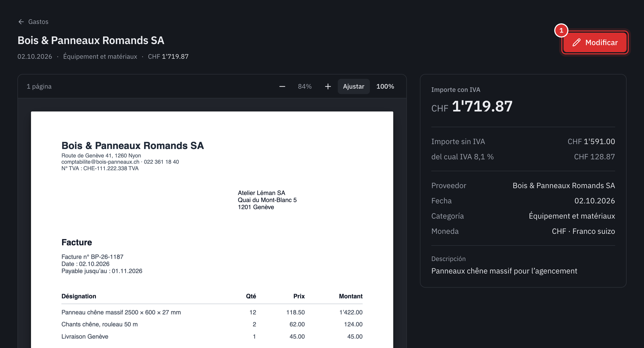Click the description text Panneaux chêne massif
Screen dimensions: 644x348
(x=504, y=271)
